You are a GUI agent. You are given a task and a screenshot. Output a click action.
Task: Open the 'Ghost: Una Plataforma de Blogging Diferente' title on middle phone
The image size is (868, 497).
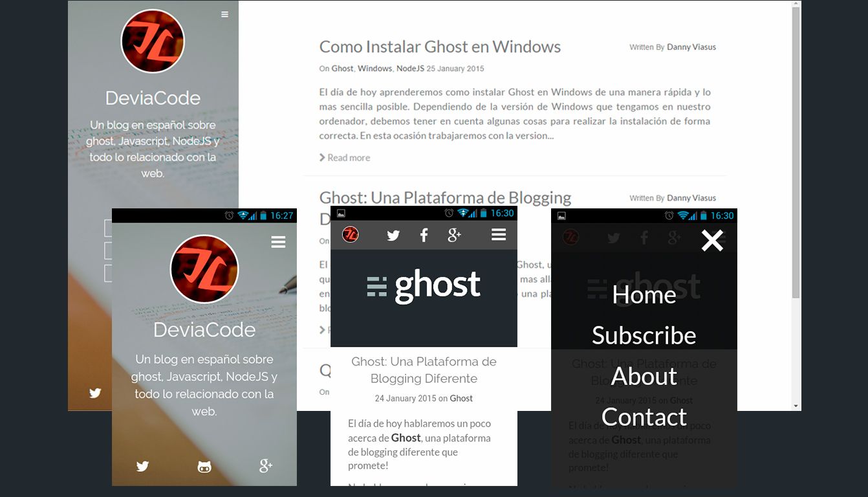pos(424,370)
